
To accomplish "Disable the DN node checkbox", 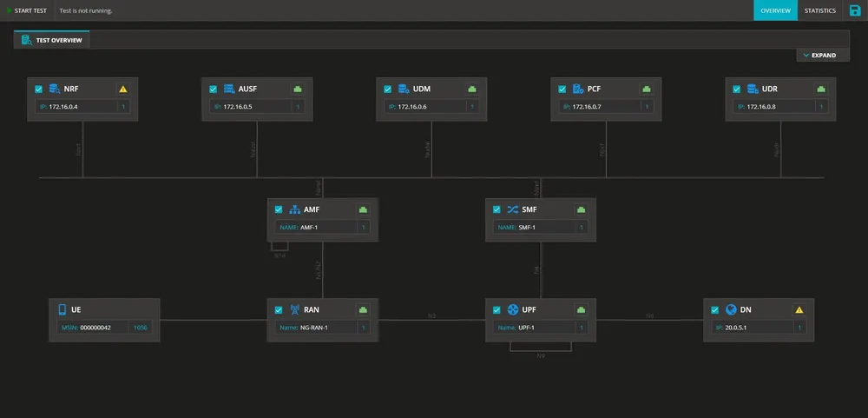I will click(715, 309).
